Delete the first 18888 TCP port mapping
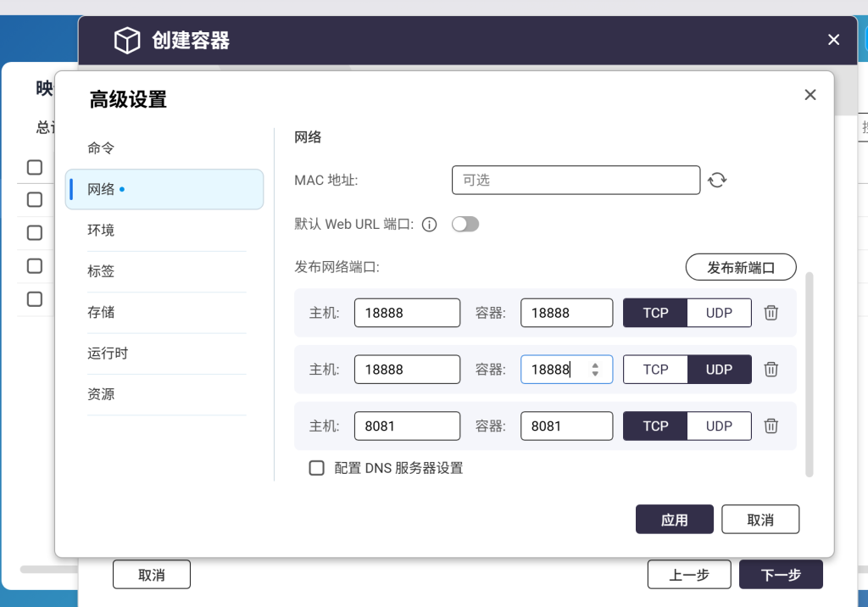868x607 pixels. point(771,313)
